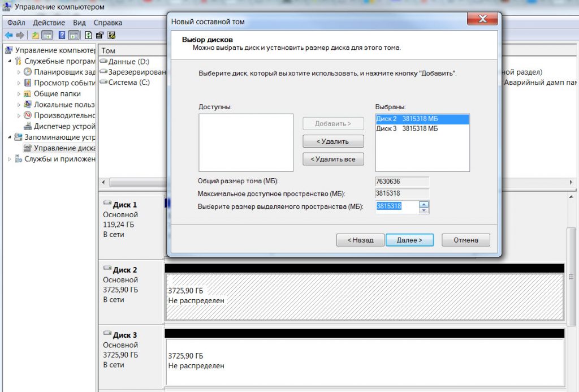Click the blue Back arrow in toolbar

point(8,36)
